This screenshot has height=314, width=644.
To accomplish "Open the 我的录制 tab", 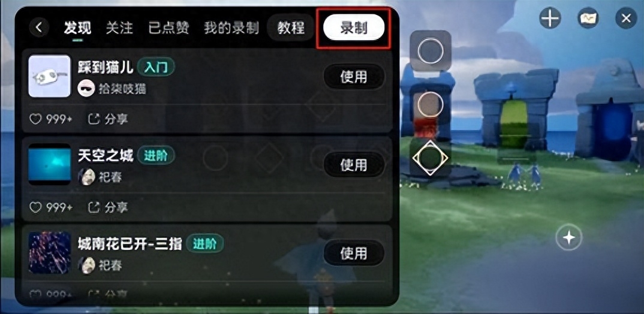I will coord(231,28).
